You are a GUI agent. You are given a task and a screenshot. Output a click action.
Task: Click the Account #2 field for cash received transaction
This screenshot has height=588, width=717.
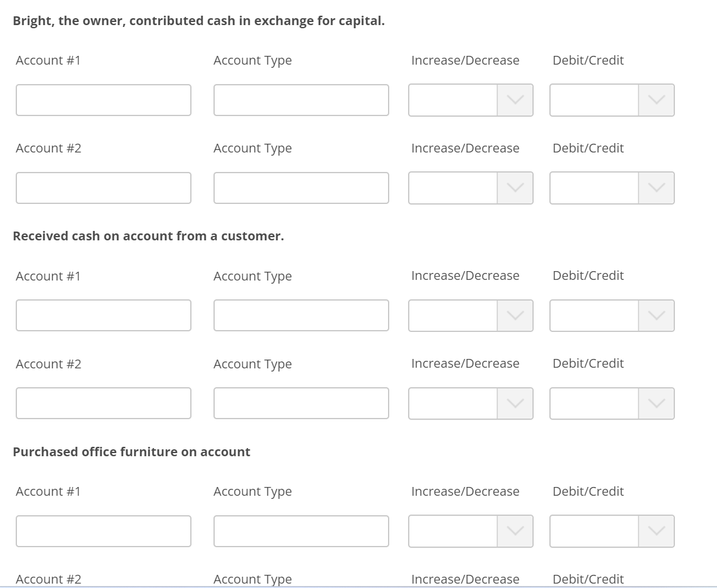[104, 404]
